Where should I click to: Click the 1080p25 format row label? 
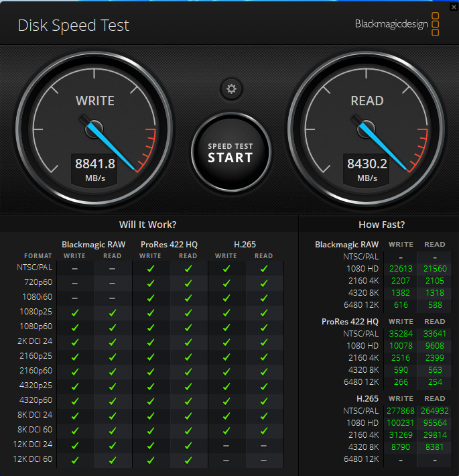[x=36, y=312]
